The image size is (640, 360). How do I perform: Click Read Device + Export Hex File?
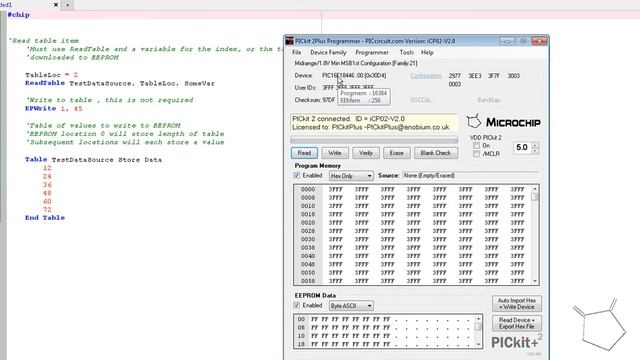click(517, 323)
